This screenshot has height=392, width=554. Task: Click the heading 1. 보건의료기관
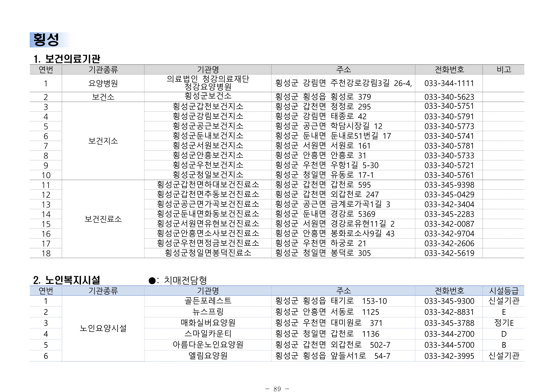click(x=67, y=59)
